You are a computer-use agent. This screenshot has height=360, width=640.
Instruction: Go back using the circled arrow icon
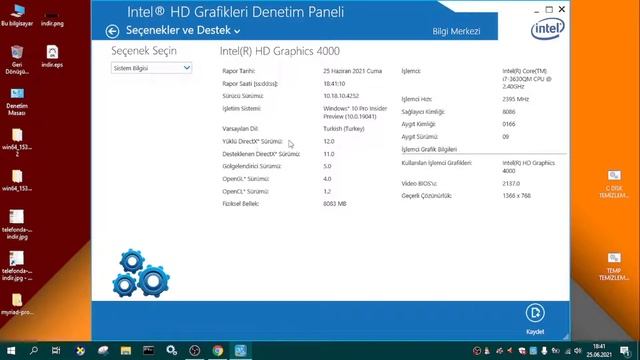click(112, 31)
